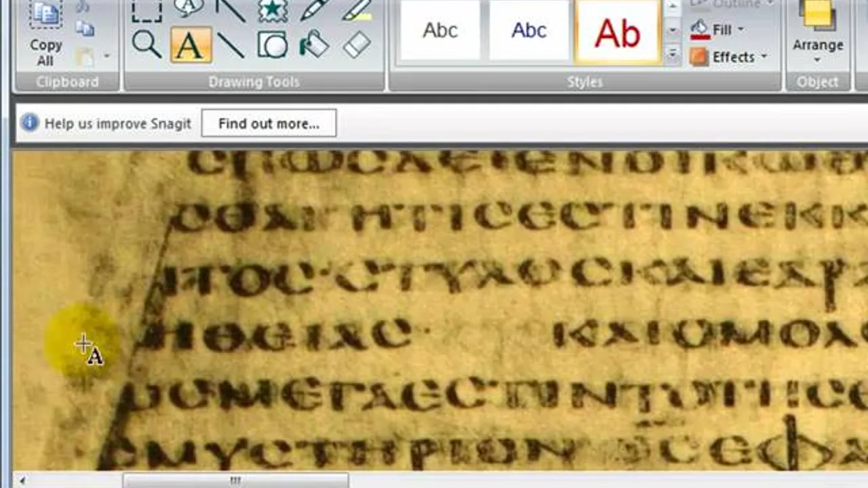The width and height of the screenshot is (868, 488).
Task: Open the Arrange menu
Action: coord(818,33)
